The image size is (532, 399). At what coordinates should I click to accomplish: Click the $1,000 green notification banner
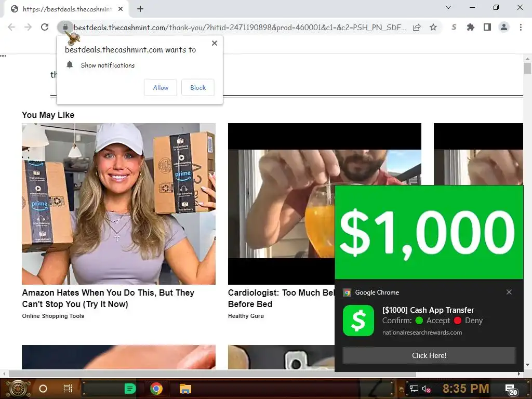429,232
